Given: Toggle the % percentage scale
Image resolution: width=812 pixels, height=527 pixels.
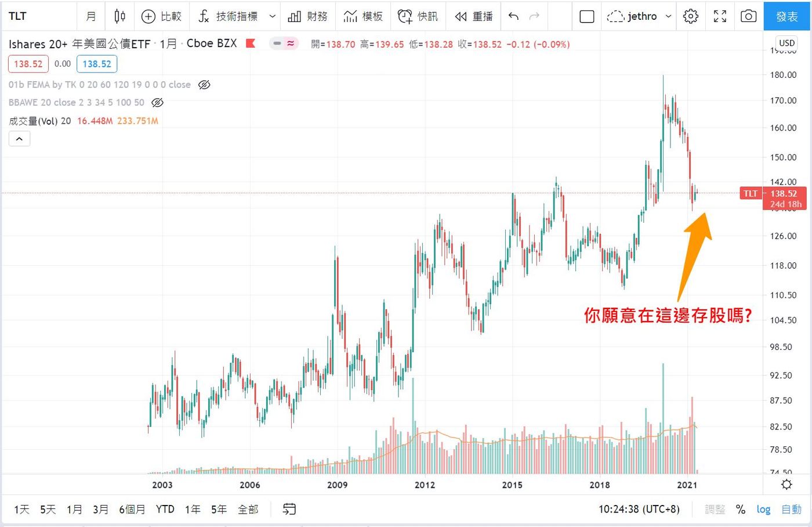Looking at the screenshot, I should (741, 509).
